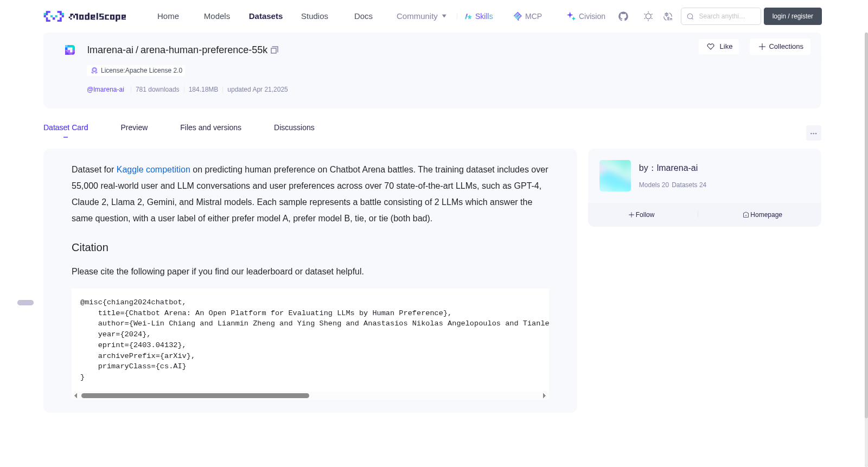This screenshot has width=868, height=467.
Task: Click the 'primaryClass={cs.AI}' code line
Action: tap(142, 366)
